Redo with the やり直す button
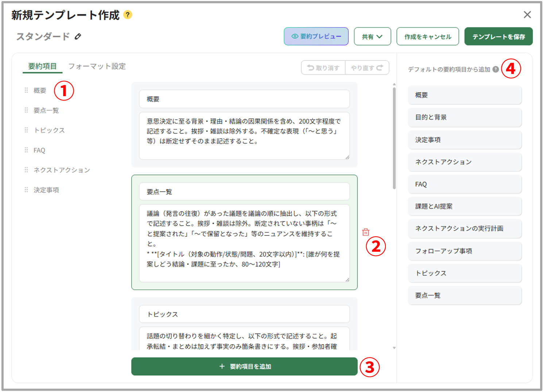The width and height of the screenshot is (543, 392). click(x=367, y=68)
